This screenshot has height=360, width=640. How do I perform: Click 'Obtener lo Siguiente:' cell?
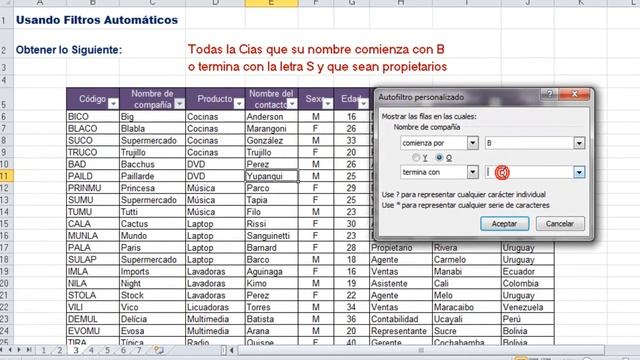pyautogui.click(x=69, y=50)
